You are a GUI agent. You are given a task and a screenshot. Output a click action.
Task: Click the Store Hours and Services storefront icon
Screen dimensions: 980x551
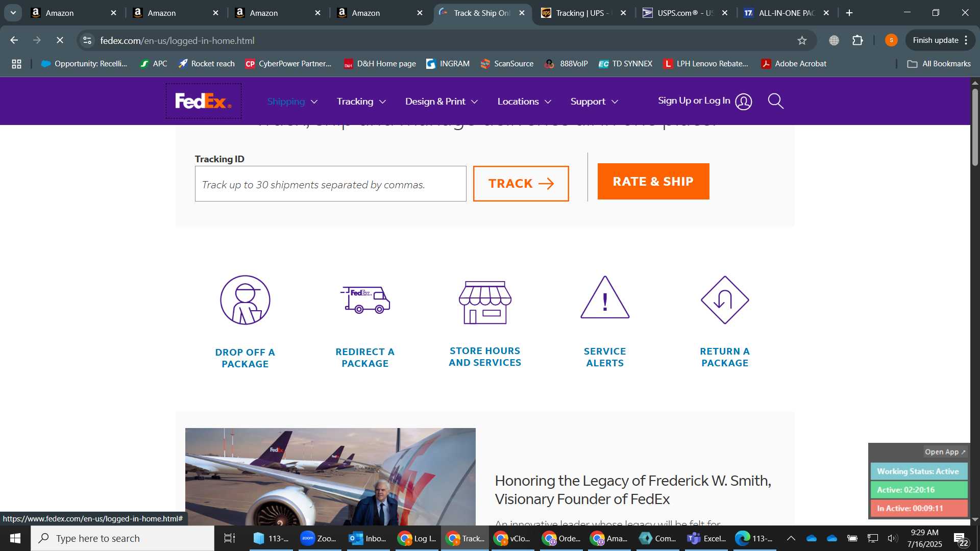tap(485, 302)
